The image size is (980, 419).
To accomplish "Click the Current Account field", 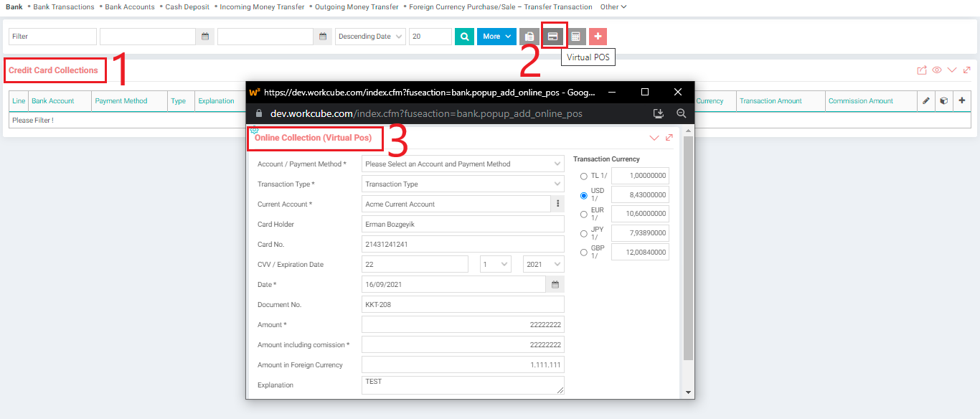I will (x=456, y=204).
